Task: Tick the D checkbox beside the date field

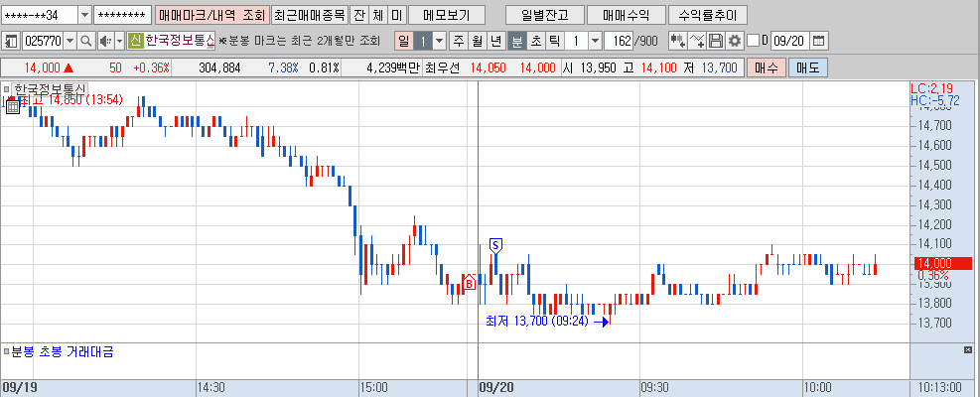Action: pyautogui.click(x=754, y=42)
